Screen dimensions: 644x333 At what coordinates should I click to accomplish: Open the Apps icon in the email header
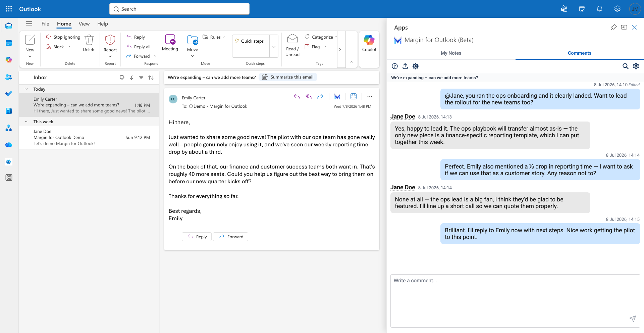(354, 97)
